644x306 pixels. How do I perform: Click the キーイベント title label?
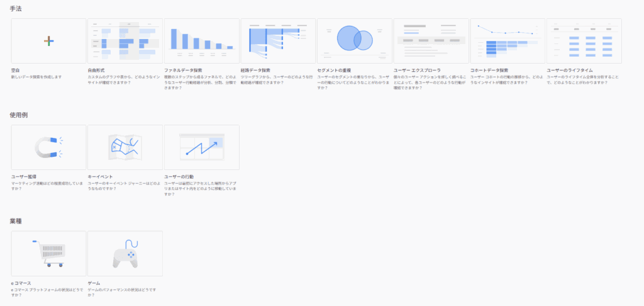101,177
